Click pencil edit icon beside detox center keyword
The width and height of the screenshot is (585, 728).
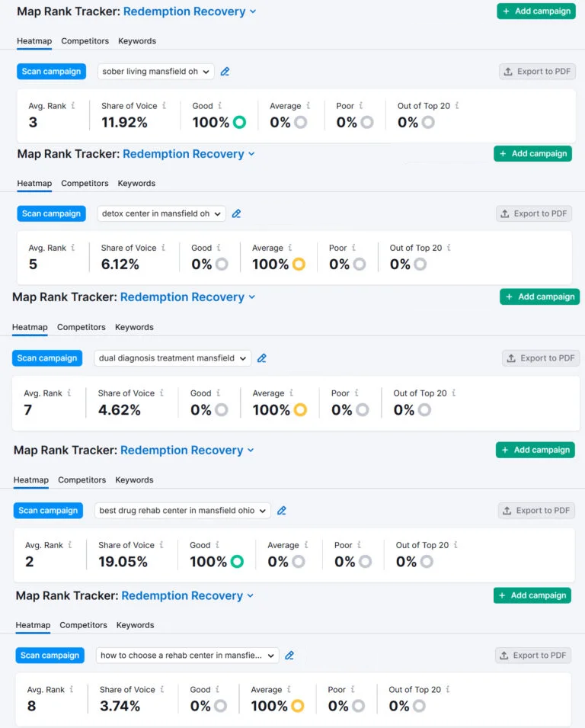point(236,214)
